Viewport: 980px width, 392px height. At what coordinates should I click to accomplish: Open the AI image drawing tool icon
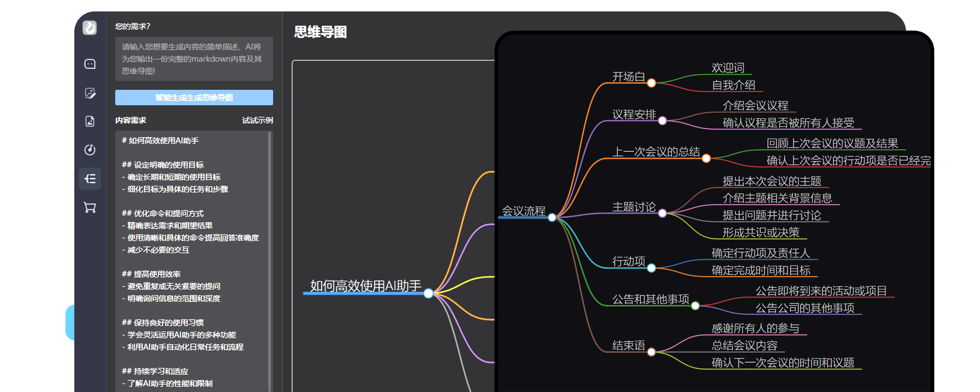click(90, 93)
